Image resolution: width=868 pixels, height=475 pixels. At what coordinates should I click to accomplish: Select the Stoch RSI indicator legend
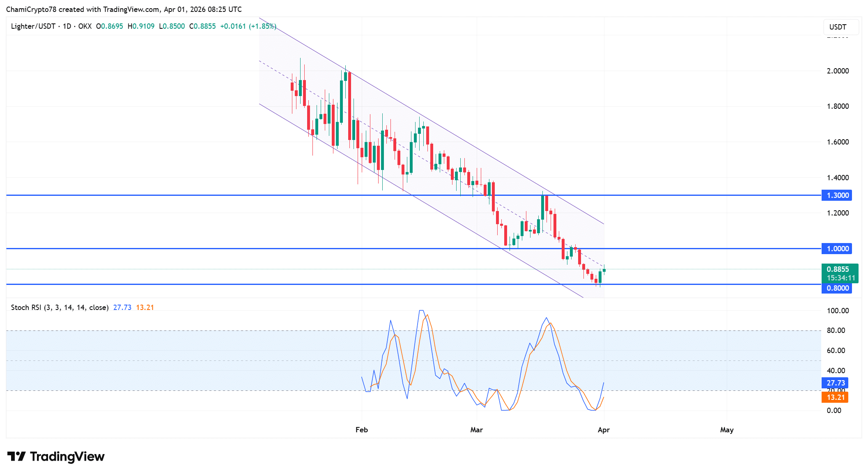pos(60,307)
